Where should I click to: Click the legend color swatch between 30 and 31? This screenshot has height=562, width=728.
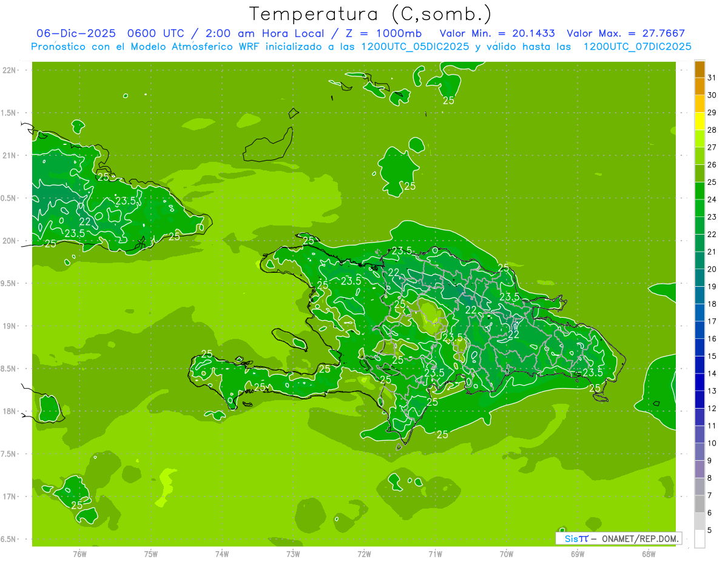pos(699,86)
